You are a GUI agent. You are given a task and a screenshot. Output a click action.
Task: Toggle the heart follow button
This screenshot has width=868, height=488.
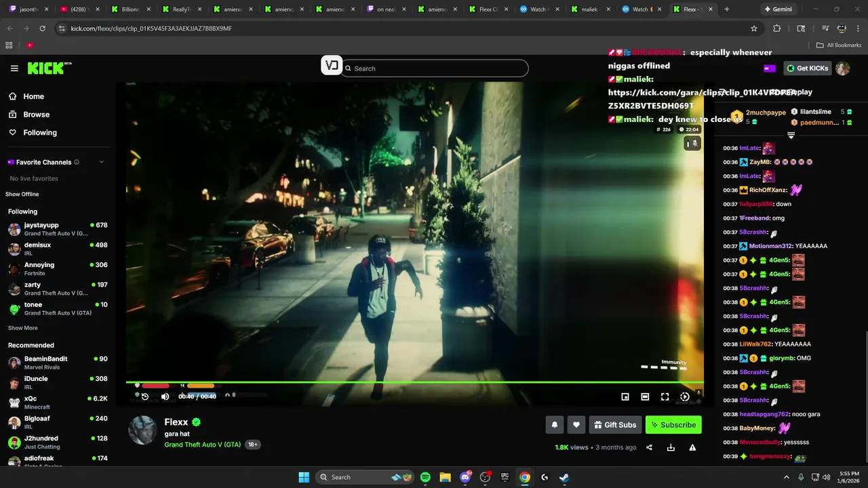pyautogui.click(x=576, y=425)
